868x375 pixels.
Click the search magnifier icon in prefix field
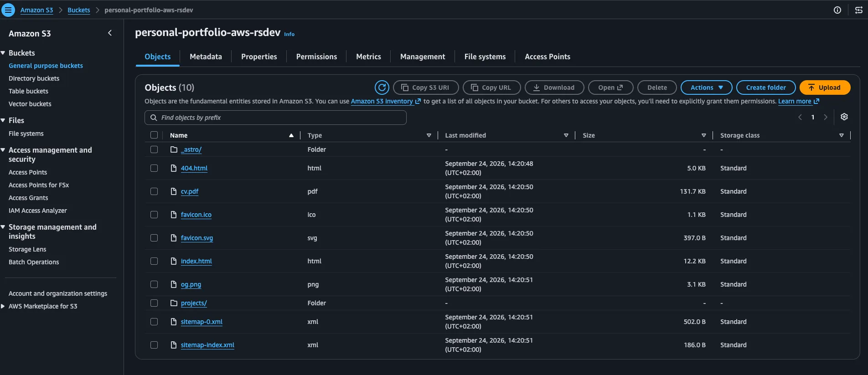[x=154, y=118]
